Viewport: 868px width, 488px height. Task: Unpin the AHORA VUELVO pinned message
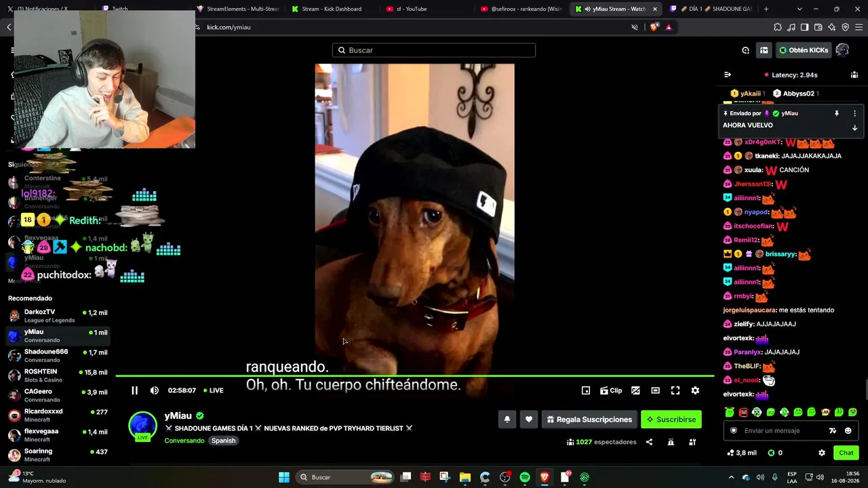pyautogui.click(x=837, y=113)
